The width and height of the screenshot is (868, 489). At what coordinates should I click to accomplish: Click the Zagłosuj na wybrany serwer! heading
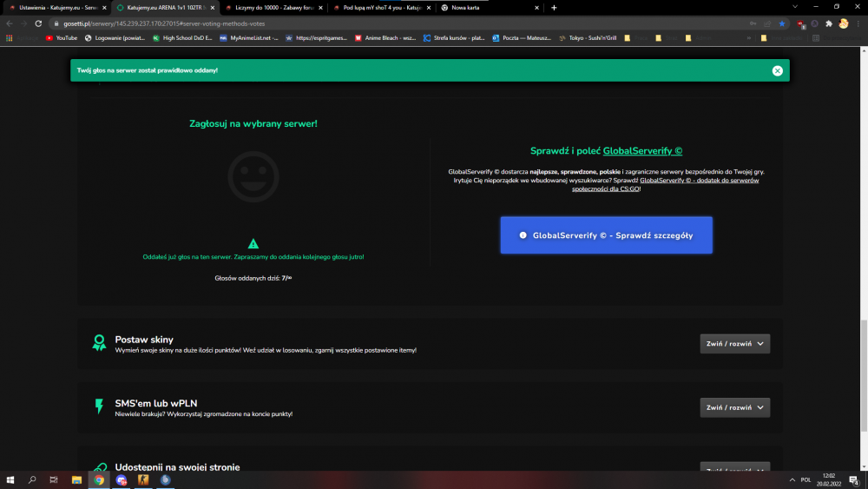click(253, 123)
